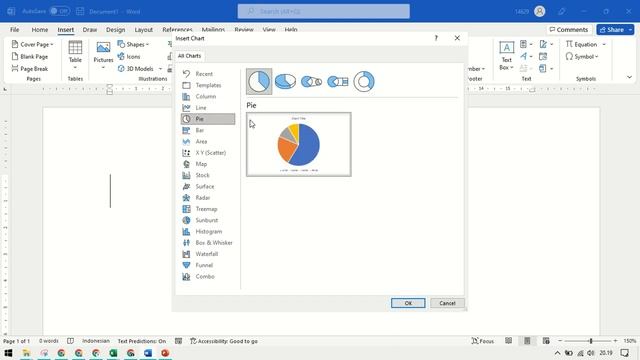Open the Layout ribbon tab
Image resolution: width=640 pixels, height=360 pixels.
(144, 30)
